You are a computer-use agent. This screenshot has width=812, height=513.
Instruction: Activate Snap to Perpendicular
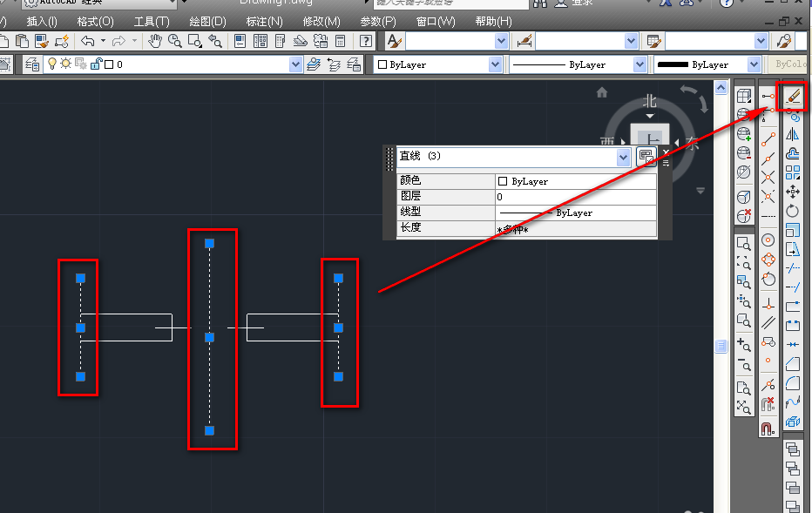tap(768, 304)
